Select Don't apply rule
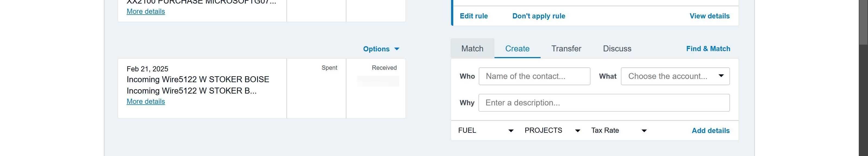Image resolution: width=868 pixels, height=156 pixels. click(x=538, y=16)
